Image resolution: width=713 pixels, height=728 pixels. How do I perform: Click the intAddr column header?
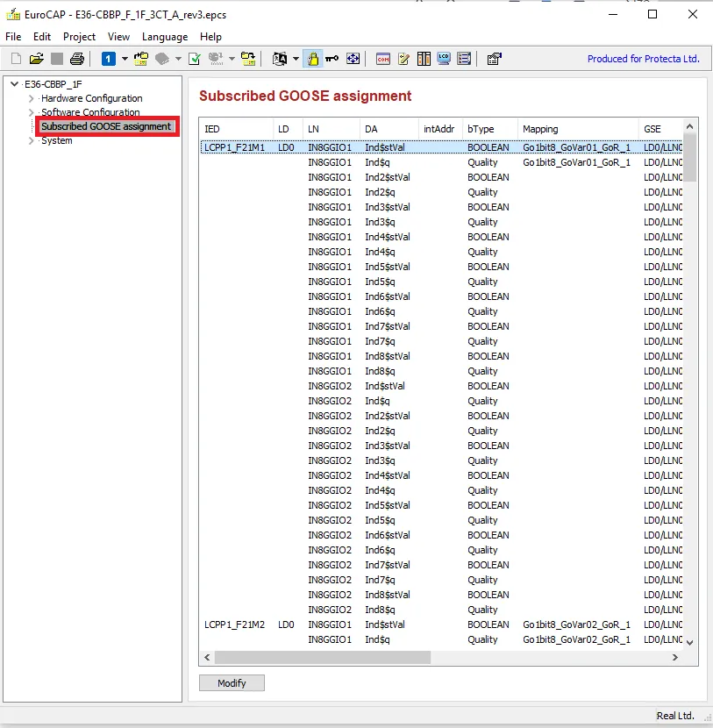pos(440,129)
